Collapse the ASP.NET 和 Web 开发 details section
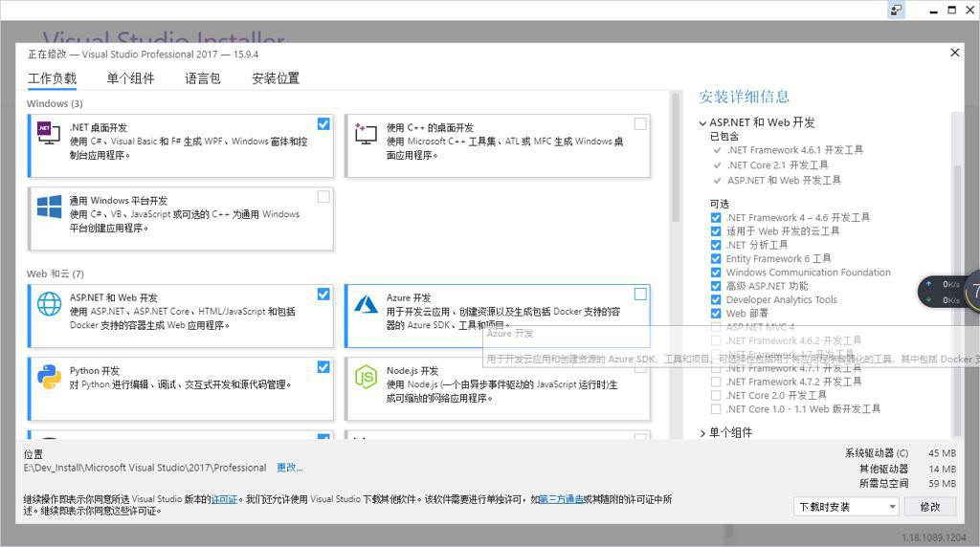Viewport: 980px width, 547px height. tap(702, 123)
